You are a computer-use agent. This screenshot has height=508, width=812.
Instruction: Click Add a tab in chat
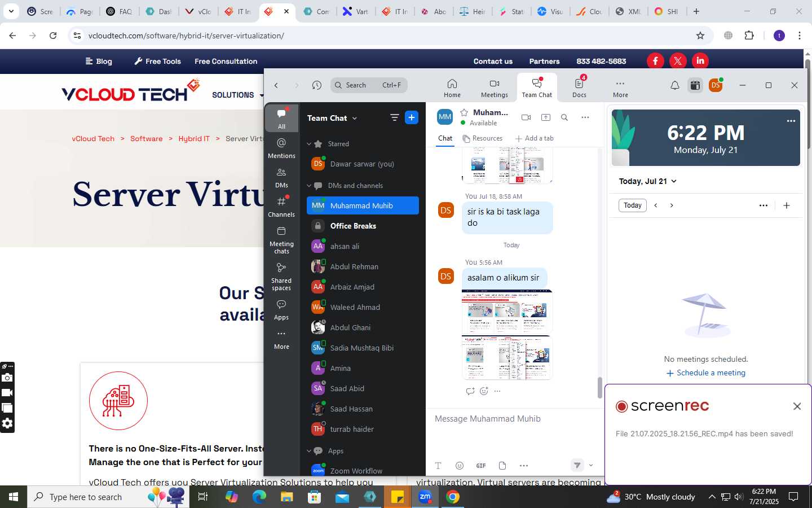534,138
